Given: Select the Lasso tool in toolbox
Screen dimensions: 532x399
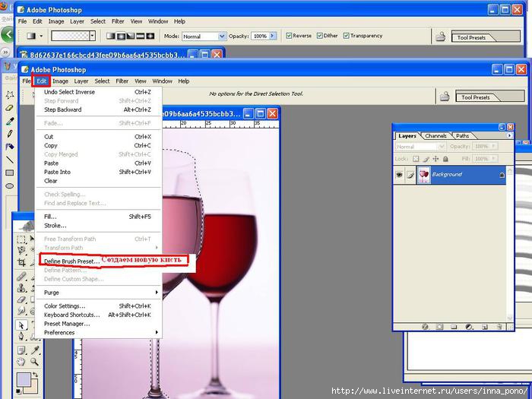Looking at the screenshot, I should click(21, 251).
